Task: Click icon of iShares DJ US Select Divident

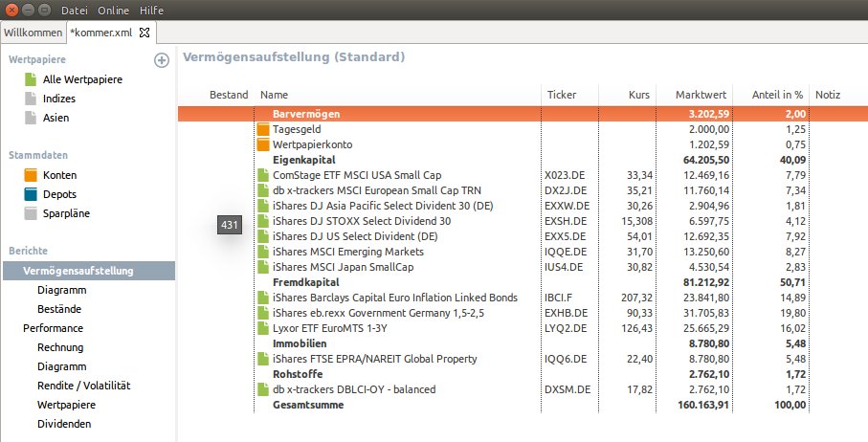Action: click(263, 236)
